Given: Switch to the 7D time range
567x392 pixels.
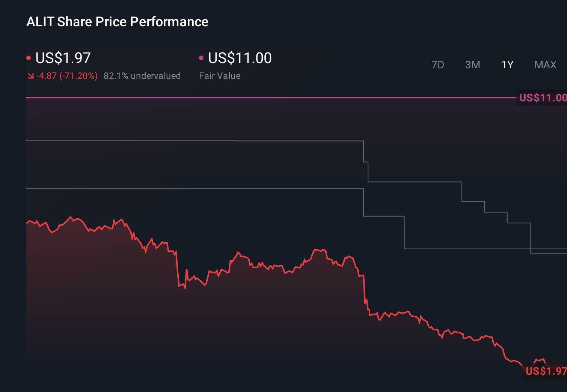Looking at the screenshot, I should coord(438,65).
